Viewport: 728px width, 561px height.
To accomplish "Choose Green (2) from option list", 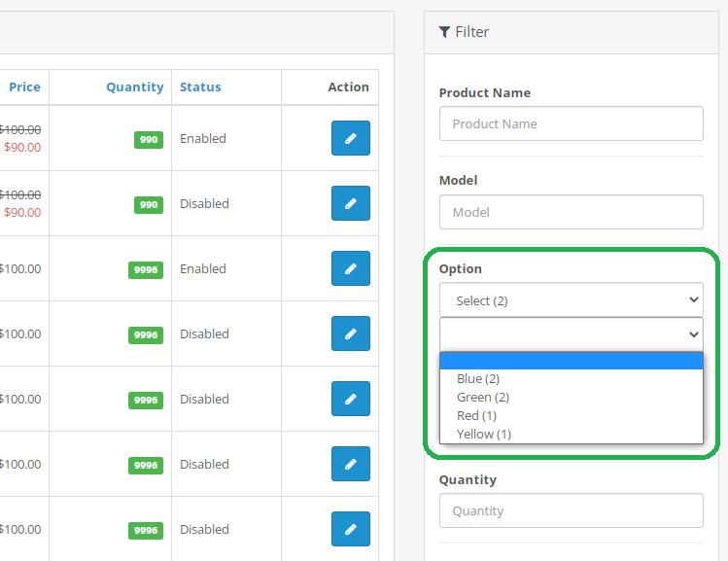I will pyautogui.click(x=482, y=397).
